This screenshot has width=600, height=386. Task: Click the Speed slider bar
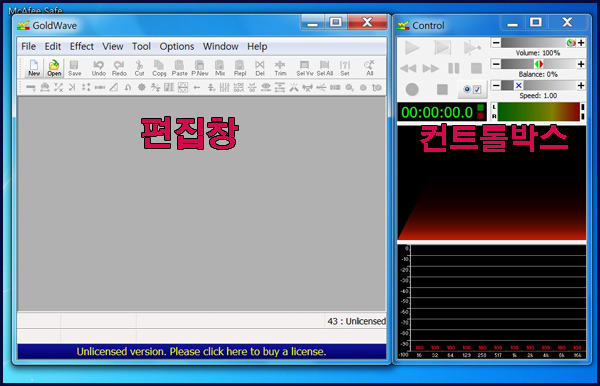click(x=538, y=85)
